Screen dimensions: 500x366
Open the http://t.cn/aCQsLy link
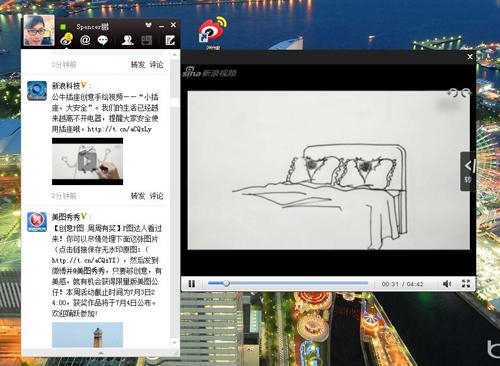coord(120,129)
